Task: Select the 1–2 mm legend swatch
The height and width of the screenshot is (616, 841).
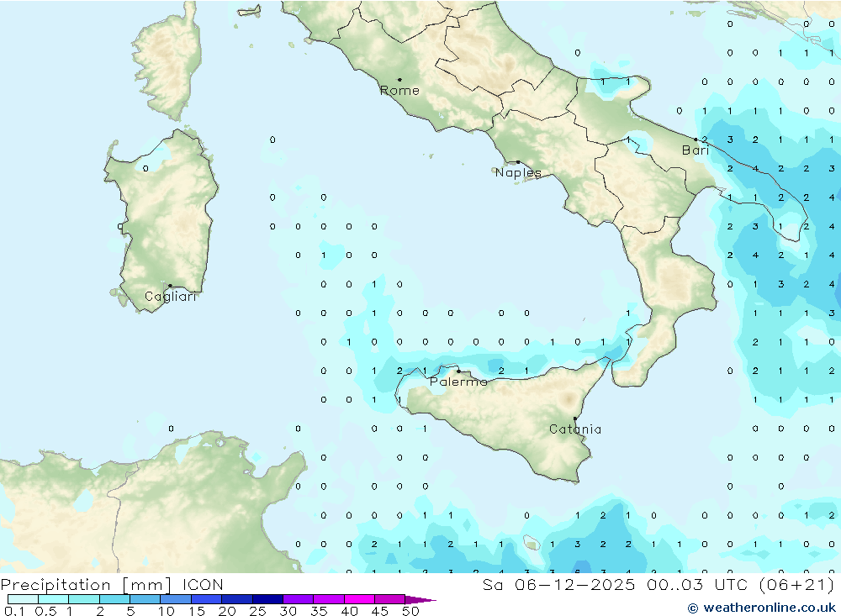Action: coord(84,599)
